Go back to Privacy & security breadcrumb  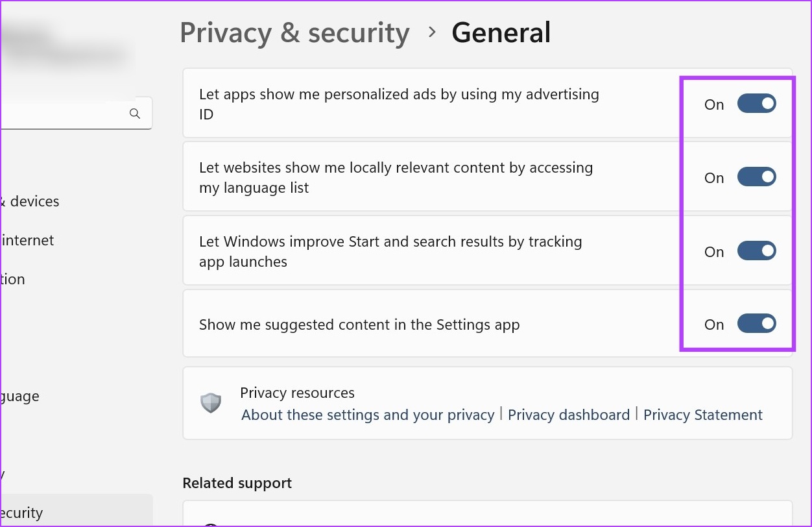294,33
